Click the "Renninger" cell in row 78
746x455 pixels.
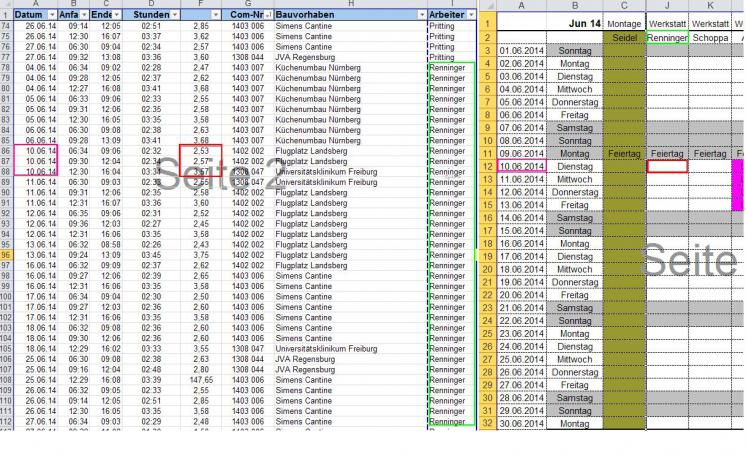pos(452,68)
